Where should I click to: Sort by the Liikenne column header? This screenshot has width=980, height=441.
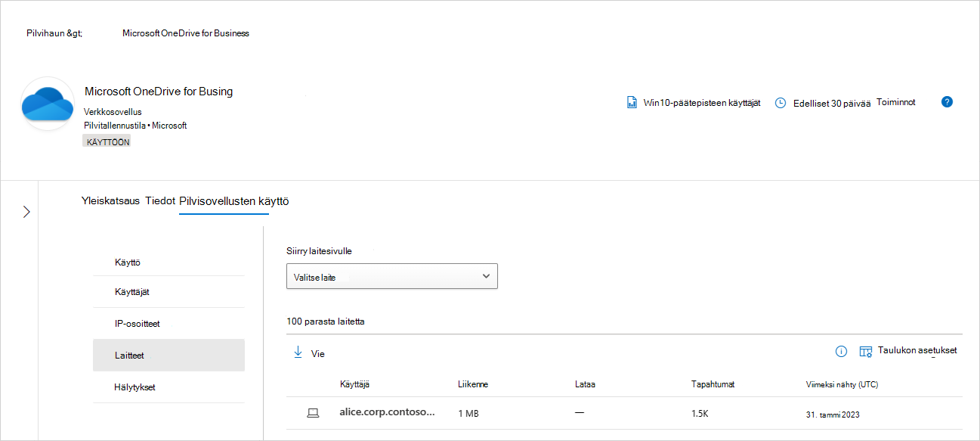473,384
